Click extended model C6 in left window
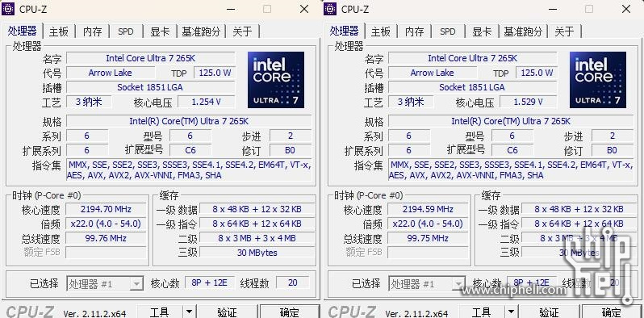 pos(190,150)
